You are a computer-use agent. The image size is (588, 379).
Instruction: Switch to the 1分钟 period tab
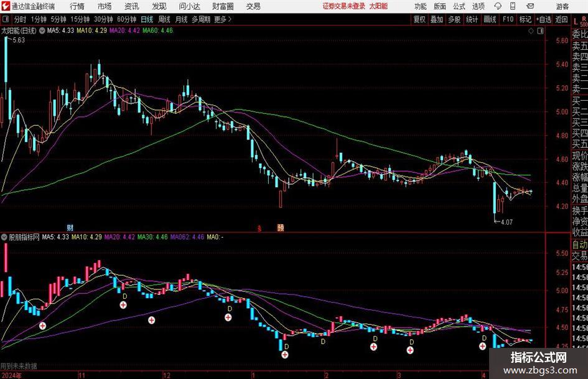point(39,19)
